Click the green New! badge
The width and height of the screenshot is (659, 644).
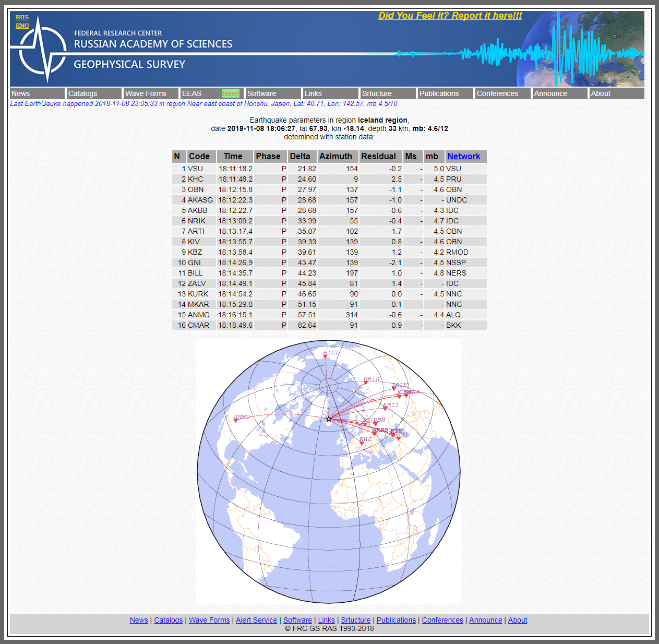pos(231,93)
